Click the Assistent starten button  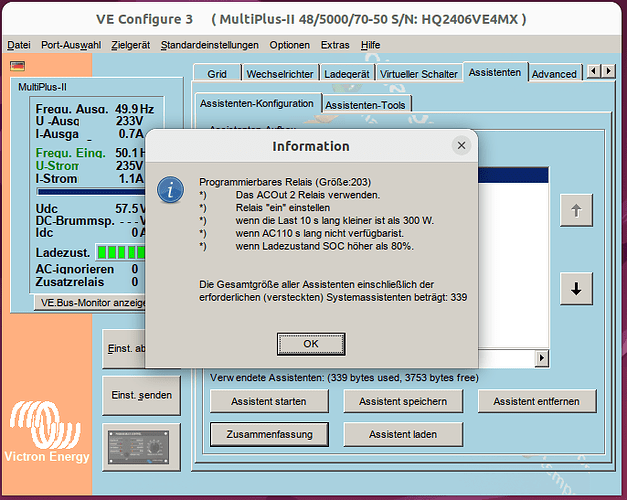pyautogui.click(x=269, y=401)
